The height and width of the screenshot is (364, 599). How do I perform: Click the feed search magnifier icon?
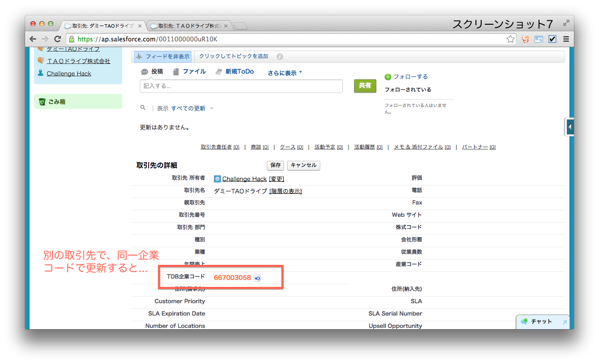[143, 108]
